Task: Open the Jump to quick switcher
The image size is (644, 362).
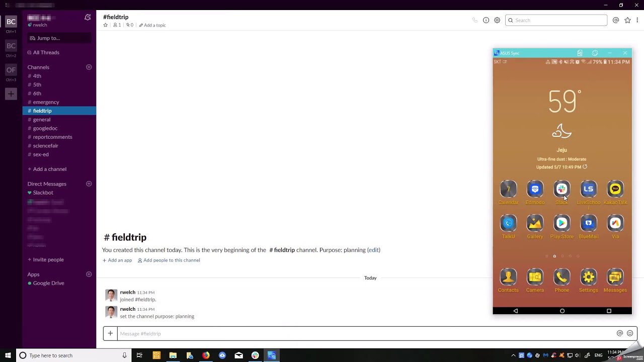Action: (59, 38)
